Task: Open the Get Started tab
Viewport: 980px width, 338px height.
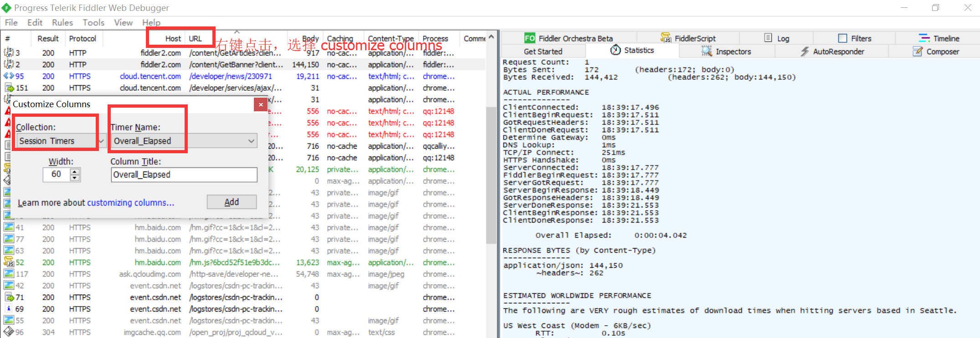Action: click(543, 52)
